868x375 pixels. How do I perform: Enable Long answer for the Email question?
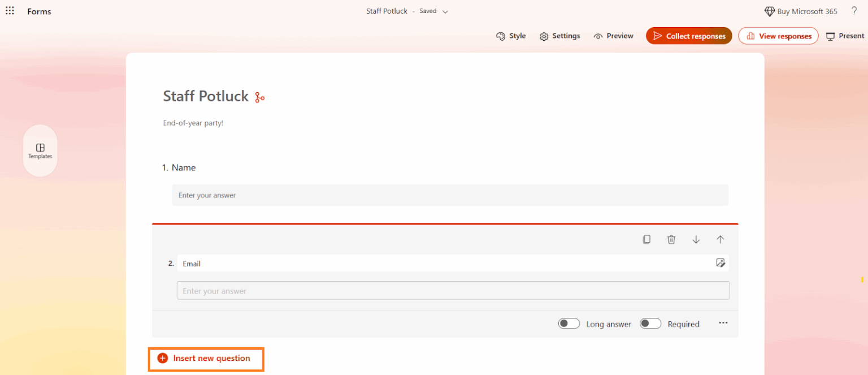point(568,323)
